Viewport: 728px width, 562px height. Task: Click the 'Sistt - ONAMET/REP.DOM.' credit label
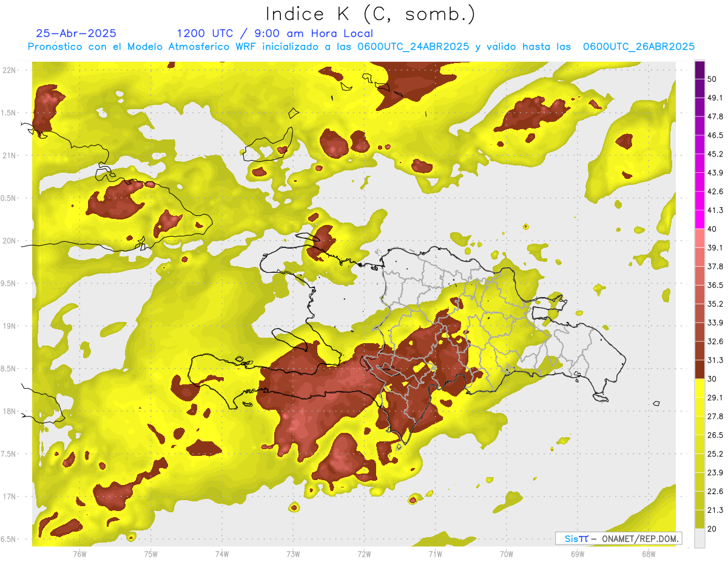click(x=618, y=538)
